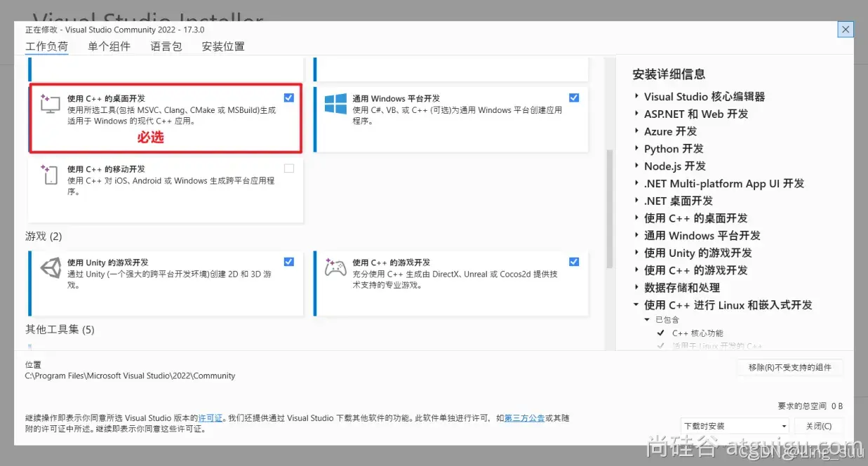Uncheck 通用 Windows 平台开发 checkbox
This screenshot has height=466, width=868.
point(574,98)
